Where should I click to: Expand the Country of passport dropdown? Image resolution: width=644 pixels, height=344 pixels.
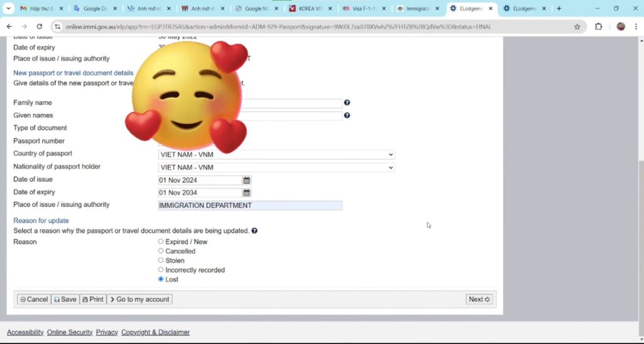pyautogui.click(x=276, y=155)
